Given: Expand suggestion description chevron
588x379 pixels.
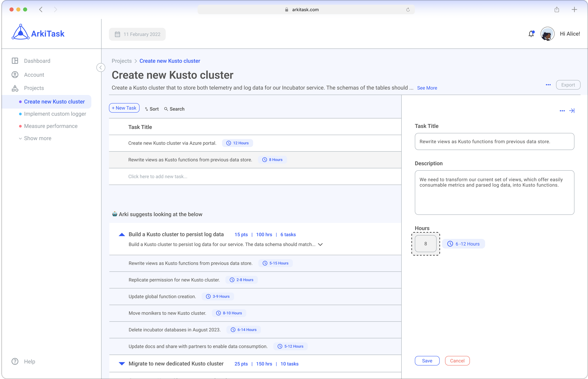Looking at the screenshot, I should coord(320,245).
